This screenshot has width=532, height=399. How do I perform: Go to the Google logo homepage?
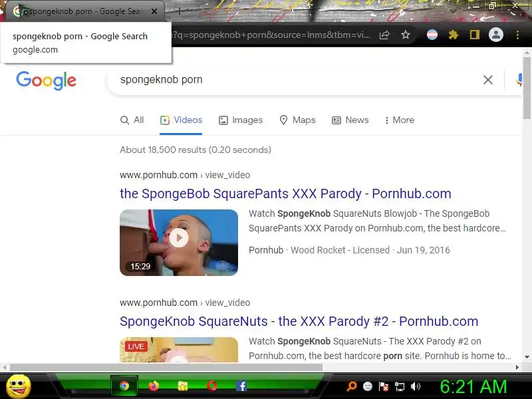46,80
